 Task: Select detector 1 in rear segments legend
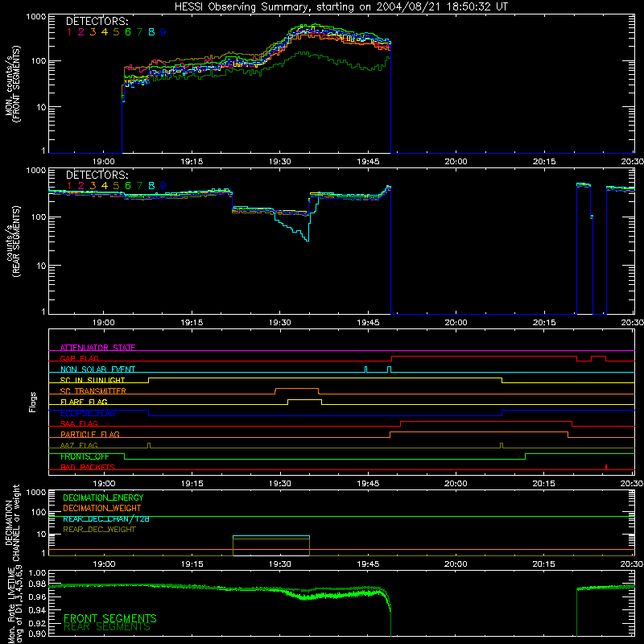(69, 186)
